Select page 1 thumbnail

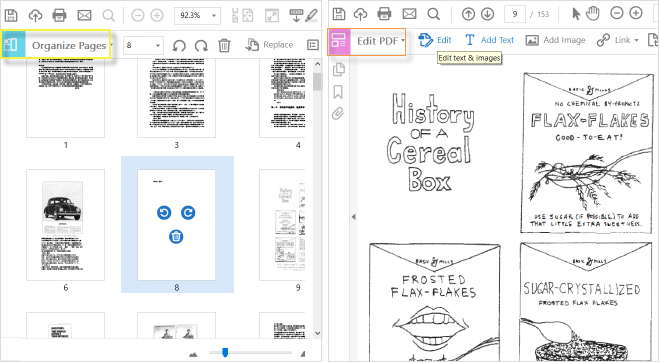(65, 98)
